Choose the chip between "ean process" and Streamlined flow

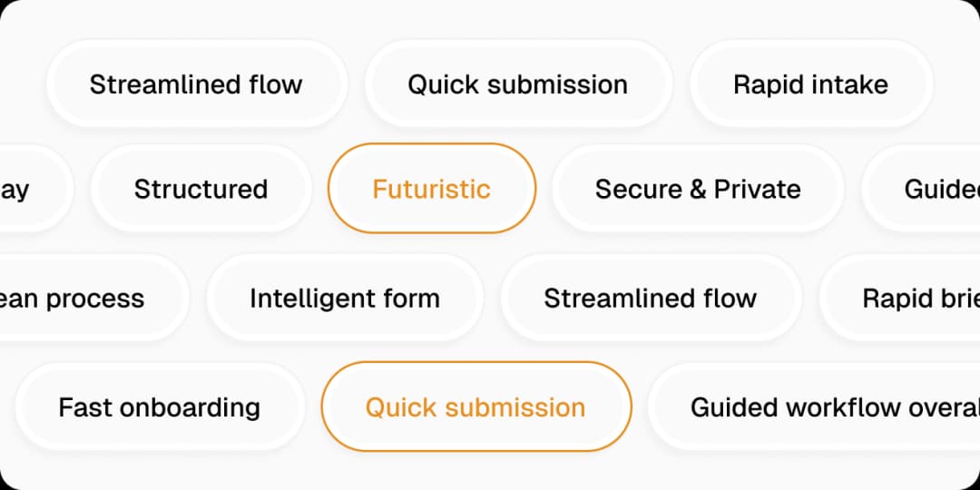pos(344,298)
